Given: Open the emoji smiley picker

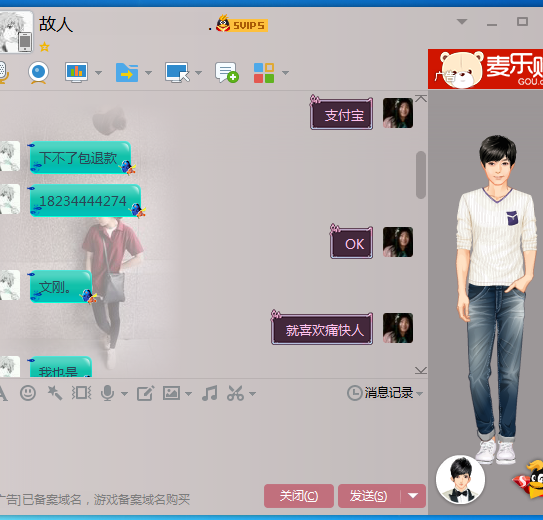Looking at the screenshot, I should 28,393.
